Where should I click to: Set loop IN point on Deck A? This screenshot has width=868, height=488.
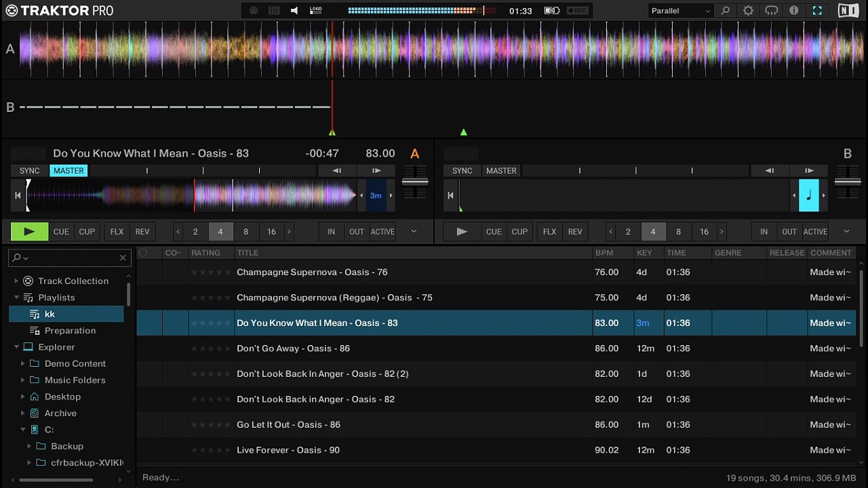pyautogui.click(x=331, y=232)
